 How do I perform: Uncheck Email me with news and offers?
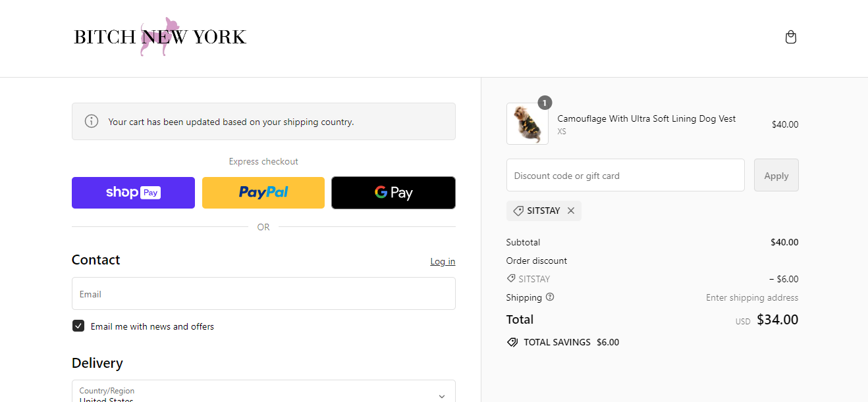tap(78, 326)
